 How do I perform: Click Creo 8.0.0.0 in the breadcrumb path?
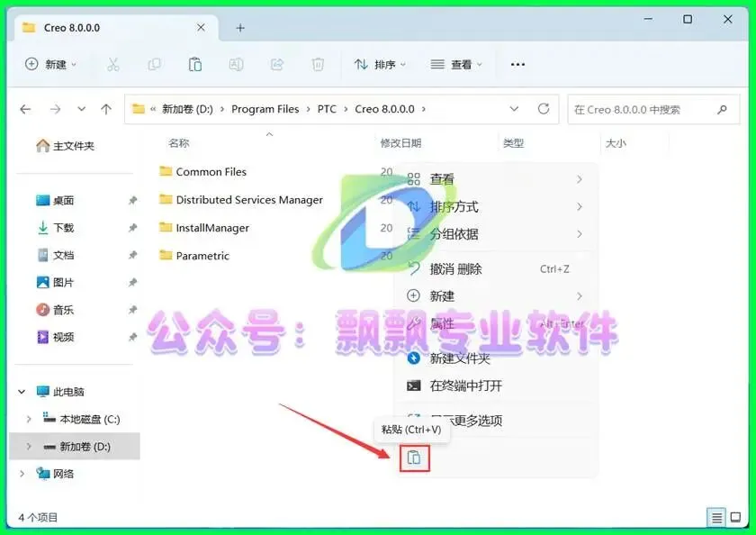[384, 109]
